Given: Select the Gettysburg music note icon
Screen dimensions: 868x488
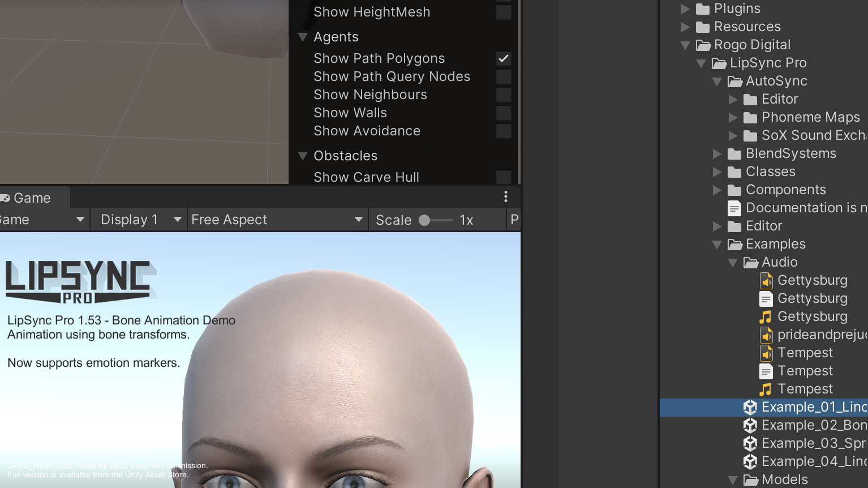Looking at the screenshot, I should [766, 316].
